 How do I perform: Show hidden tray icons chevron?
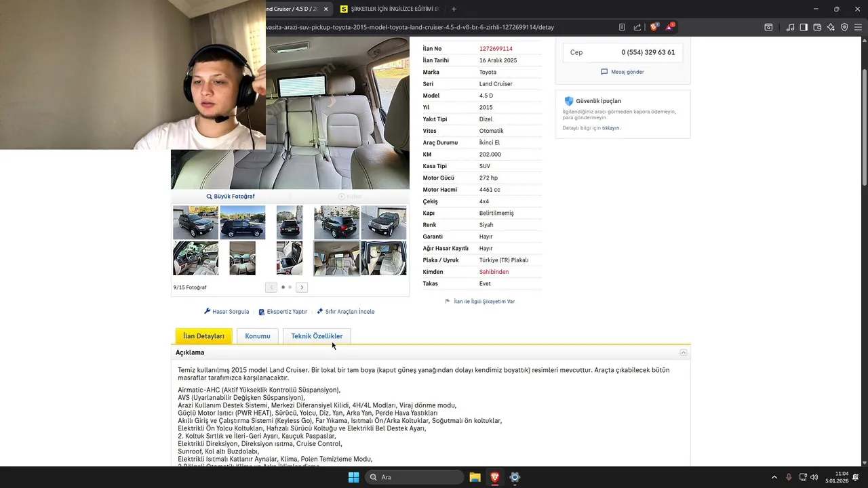[774, 477]
